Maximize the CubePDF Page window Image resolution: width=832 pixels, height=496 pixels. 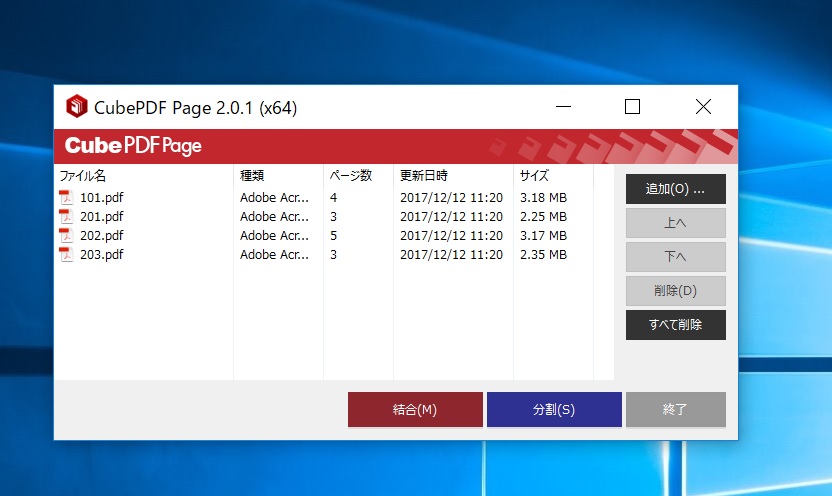(632, 107)
